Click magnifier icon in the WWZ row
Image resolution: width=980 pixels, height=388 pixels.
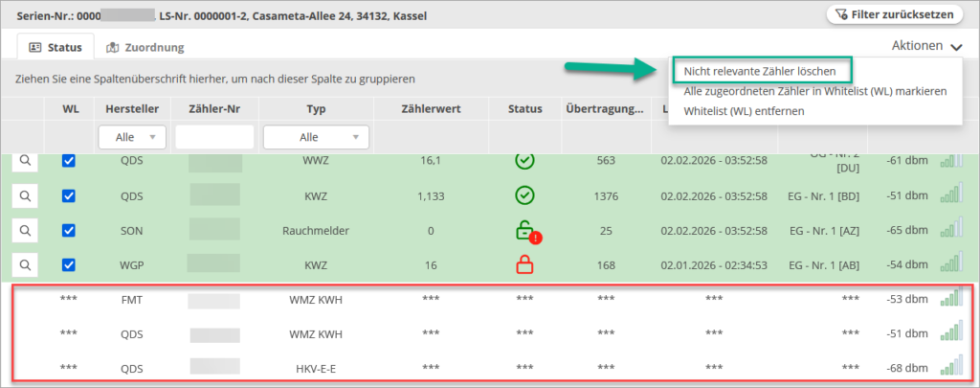[x=25, y=161]
